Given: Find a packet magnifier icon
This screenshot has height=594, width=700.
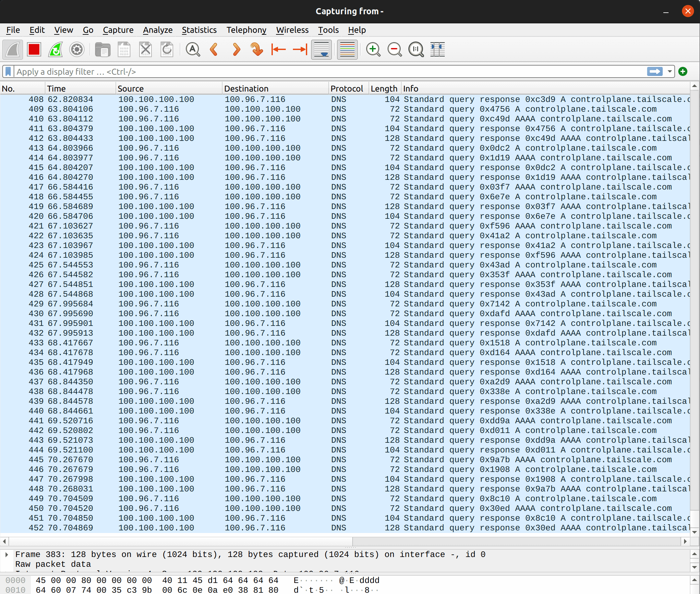Looking at the screenshot, I should pyautogui.click(x=193, y=49).
